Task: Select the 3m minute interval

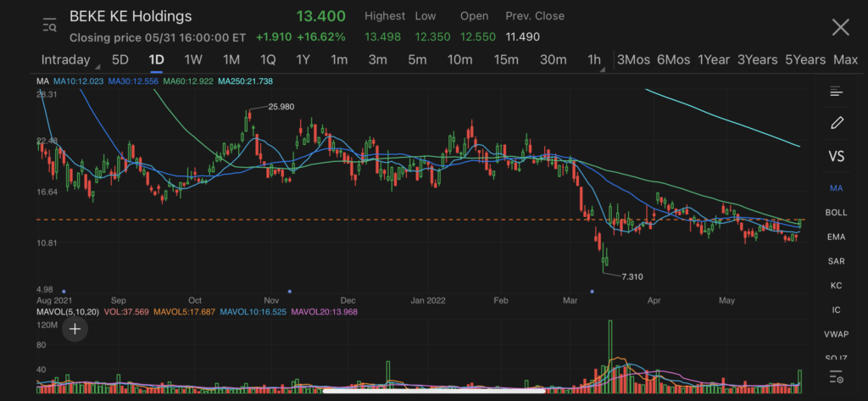Action: (x=377, y=60)
